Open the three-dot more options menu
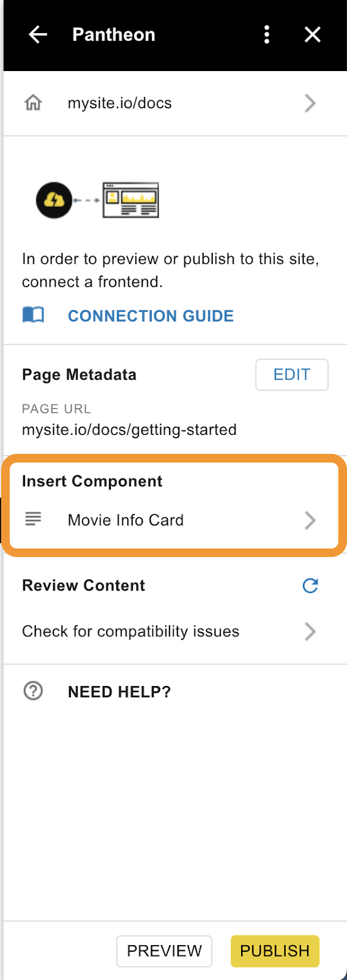Screen dimensions: 347x980 coord(267,35)
